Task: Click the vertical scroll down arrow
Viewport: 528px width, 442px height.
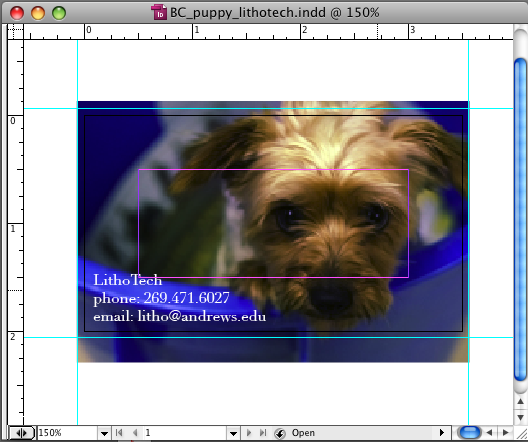Action: 521,417
